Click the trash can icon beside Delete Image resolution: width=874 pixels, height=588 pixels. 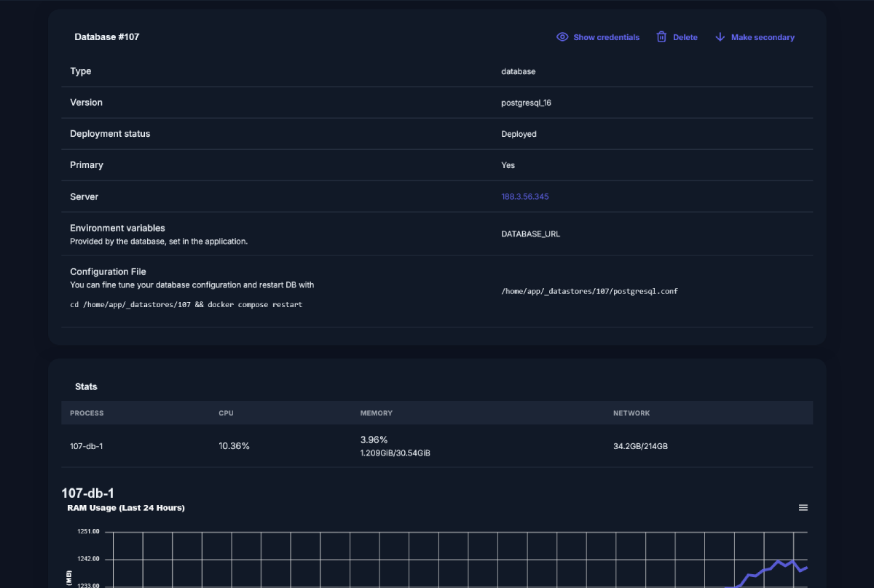coord(661,37)
